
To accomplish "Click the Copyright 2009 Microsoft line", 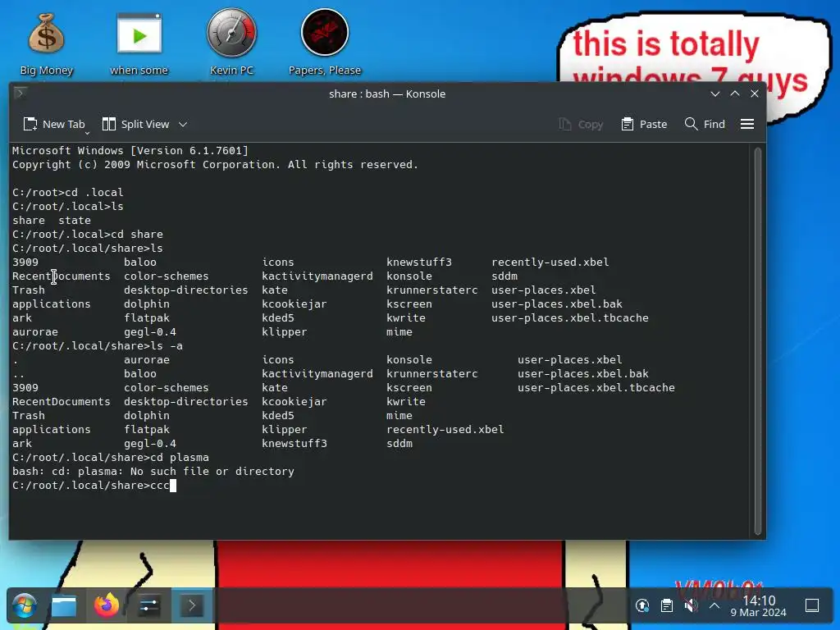I will pos(215,165).
